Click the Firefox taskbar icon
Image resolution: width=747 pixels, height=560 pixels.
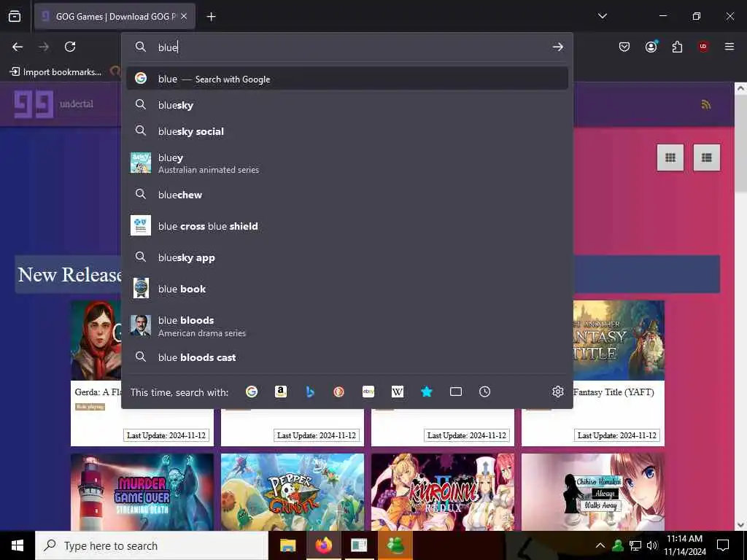point(323,545)
